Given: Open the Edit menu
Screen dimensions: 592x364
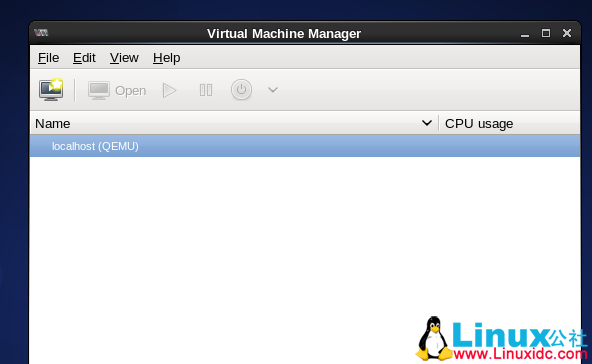Looking at the screenshot, I should [84, 58].
